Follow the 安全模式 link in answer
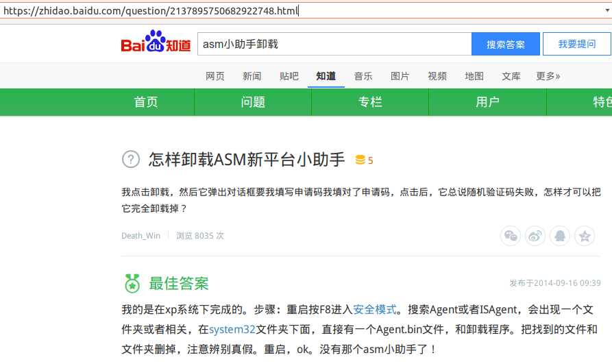612x364 pixels. coord(375,309)
